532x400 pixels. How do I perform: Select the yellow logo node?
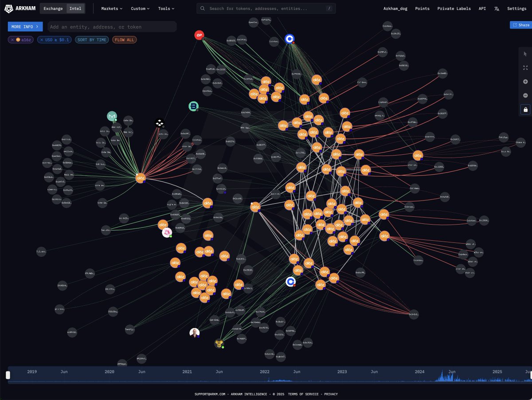(219, 343)
